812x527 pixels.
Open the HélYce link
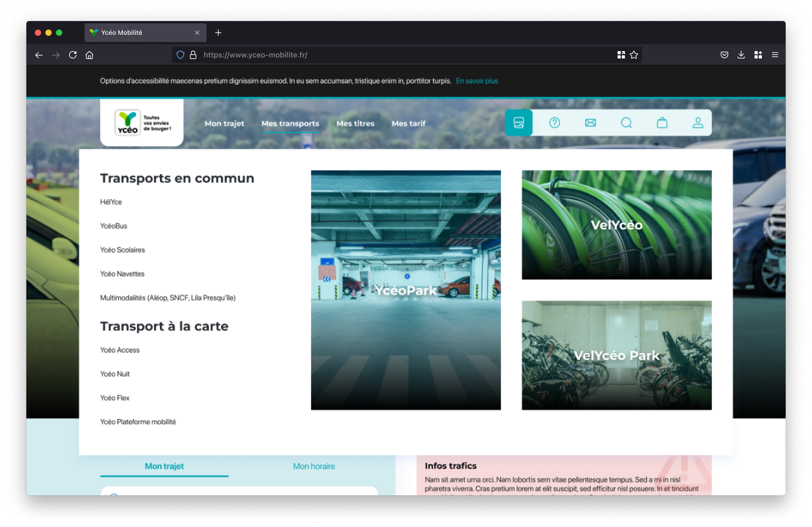[111, 202]
